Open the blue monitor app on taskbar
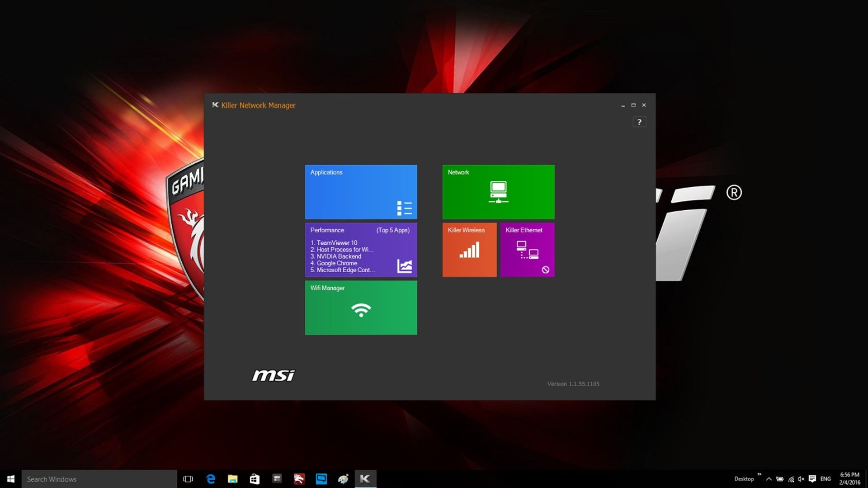Screen dimensions: 868x488 click(321, 479)
